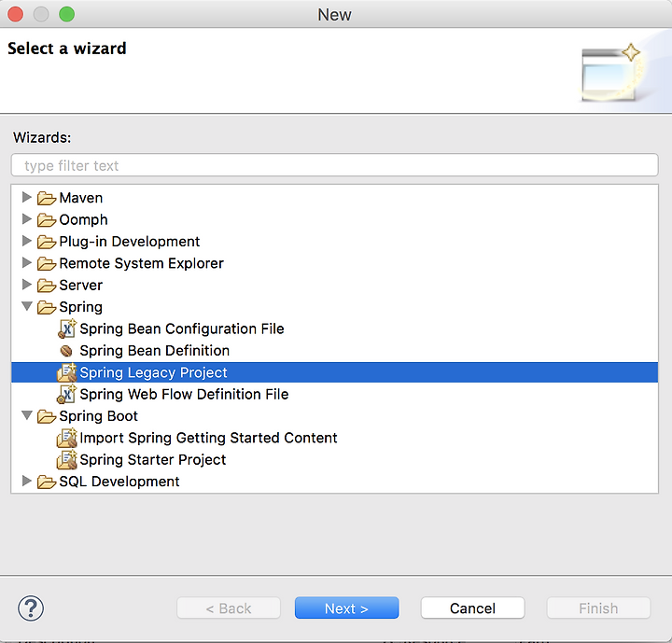The width and height of the screenshot is (672, 643).
Task: Click the Import Spring Getting Started Content icon
Action: coord(67,438)
